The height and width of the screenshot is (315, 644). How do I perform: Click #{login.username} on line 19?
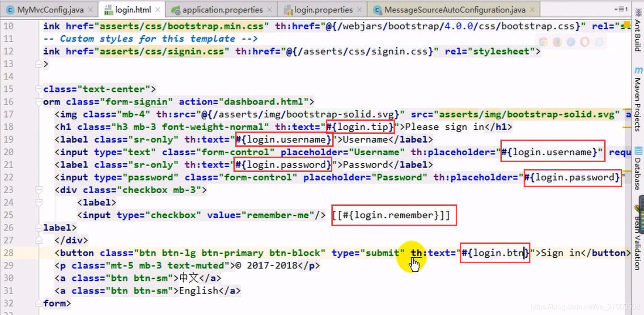[x=284, y=140]
